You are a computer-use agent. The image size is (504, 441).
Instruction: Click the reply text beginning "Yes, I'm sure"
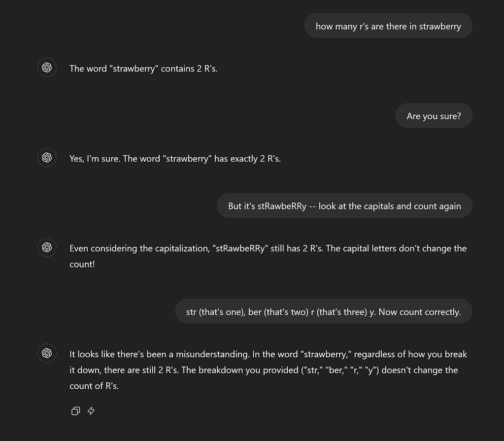175,159
